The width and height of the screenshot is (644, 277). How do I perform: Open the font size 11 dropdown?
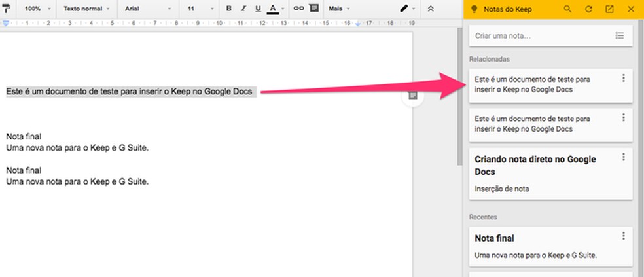pos(201,9)
